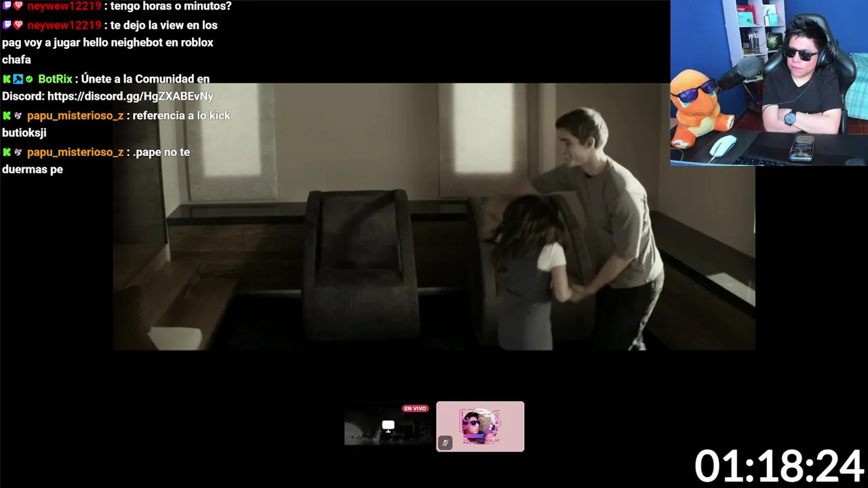Click the EN VIVO live badge
The width and height of the screenshot is (868, 488).
point(415,409)
